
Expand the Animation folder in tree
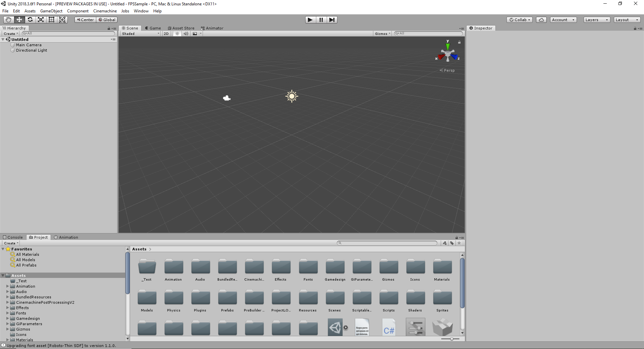pos(8,286)
